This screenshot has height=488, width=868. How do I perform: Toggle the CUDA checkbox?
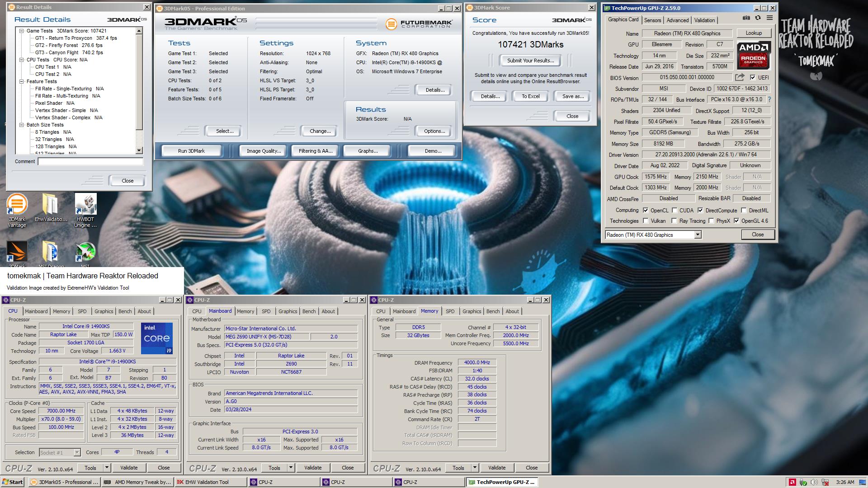(x=675, y=210)
